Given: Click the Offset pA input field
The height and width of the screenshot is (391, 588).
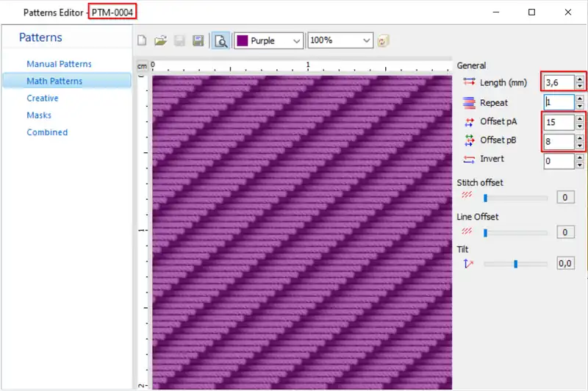Looking at the screenshot, I should pyautogui.click(x=559, y=122).
